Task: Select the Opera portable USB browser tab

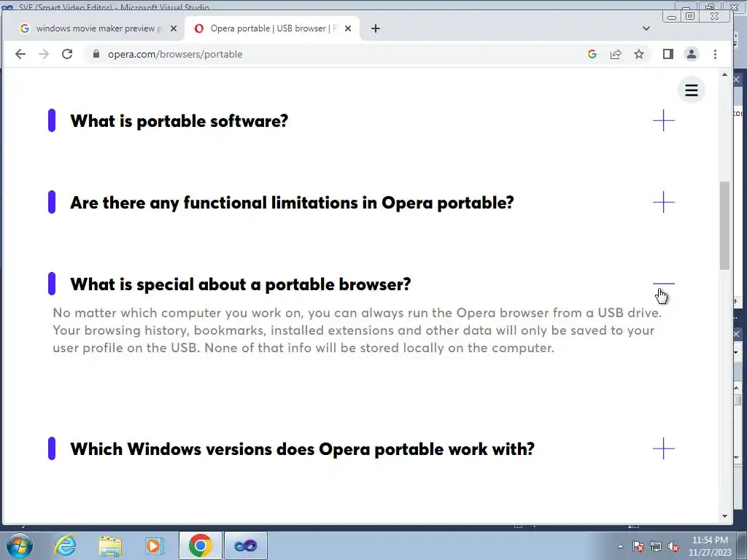Action: click(272, 28)
